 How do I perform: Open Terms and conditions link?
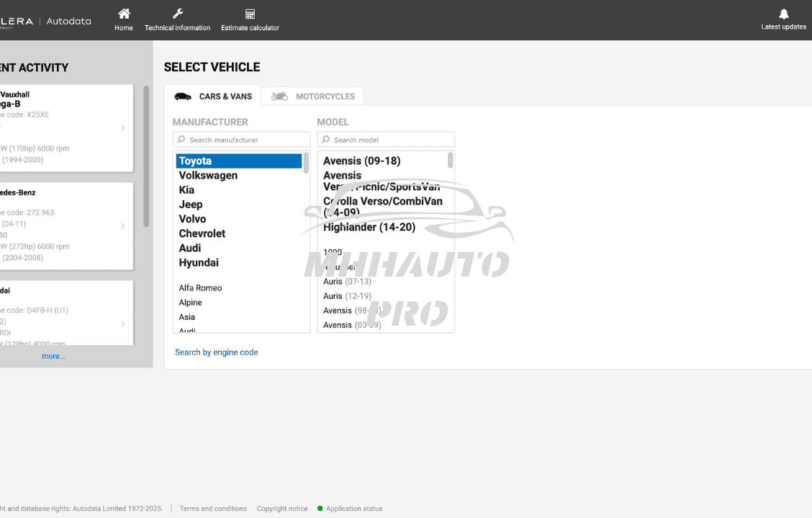(213, 509)
